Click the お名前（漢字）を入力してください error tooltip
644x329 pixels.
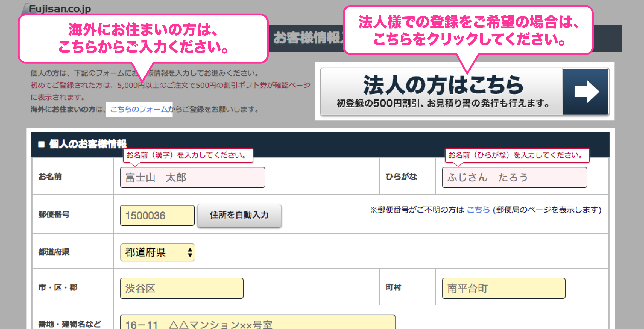point(188,155)
